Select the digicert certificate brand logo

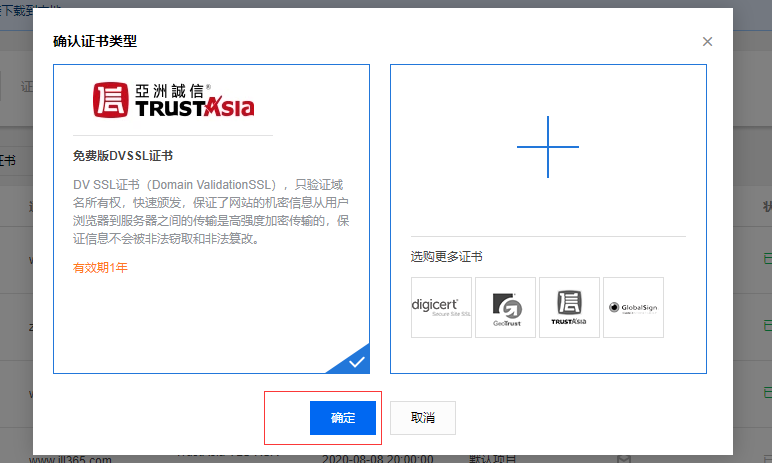click(441, 307)
